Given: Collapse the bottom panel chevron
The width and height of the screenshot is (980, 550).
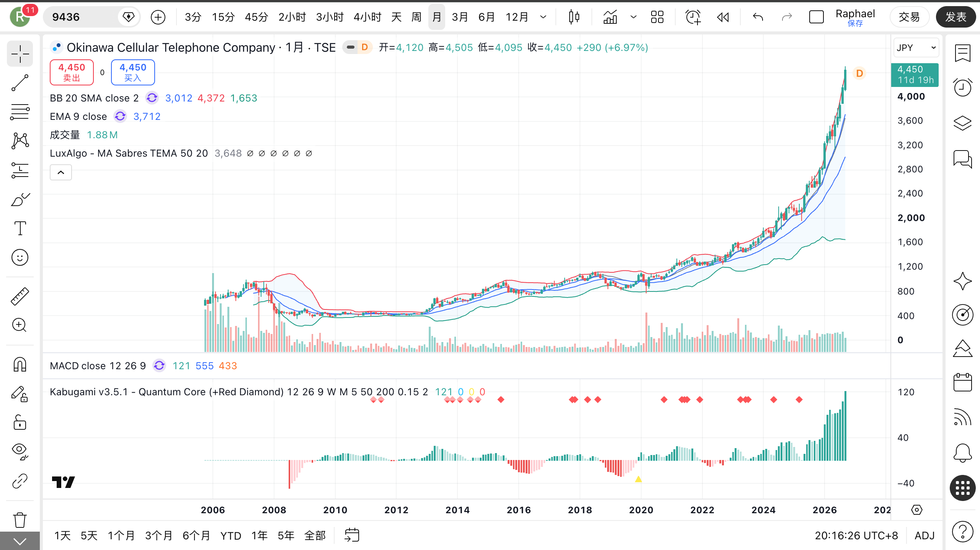Looking at the screenshot, I should pyautogui.click(x=20, y=541).
